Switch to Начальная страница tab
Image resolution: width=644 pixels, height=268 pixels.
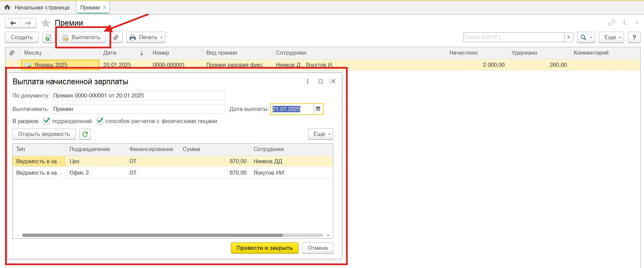tap(38, 7)
